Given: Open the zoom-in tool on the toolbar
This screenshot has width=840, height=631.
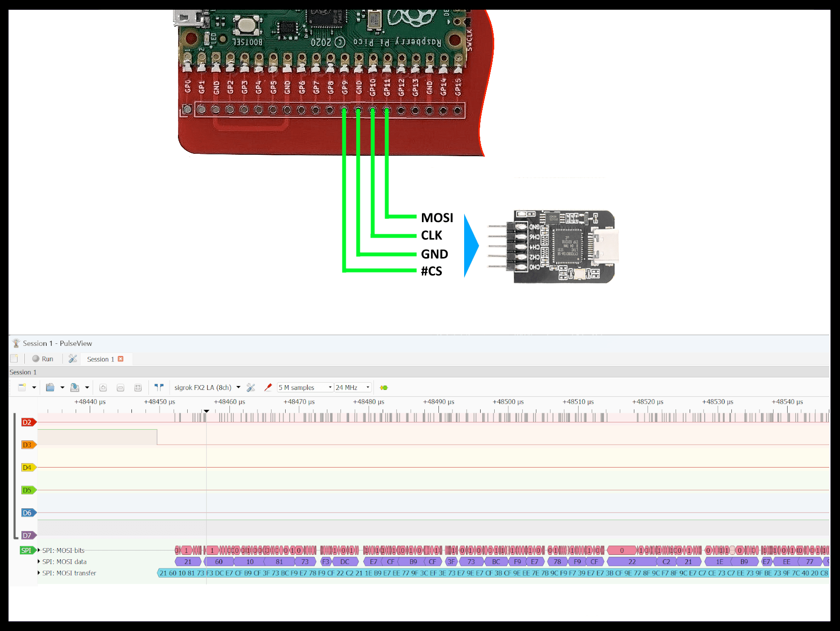Looking at the screenshot, I should point(103,387).
